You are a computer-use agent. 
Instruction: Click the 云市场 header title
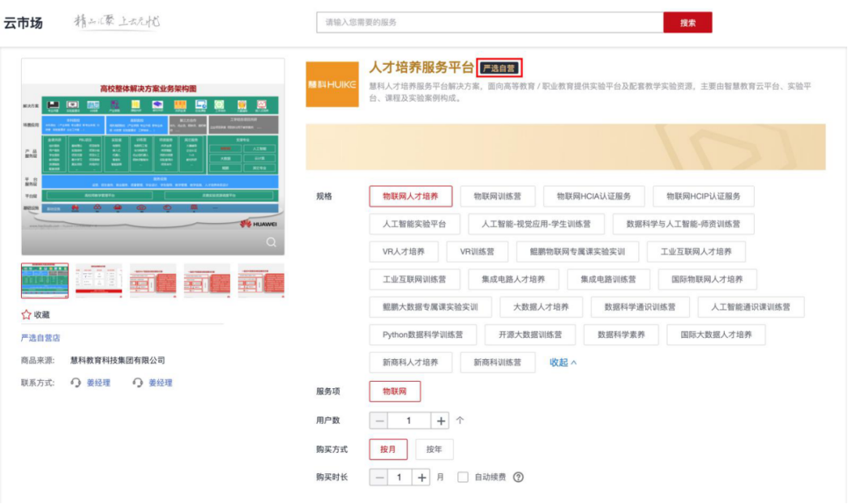click(x=23, y=23)
